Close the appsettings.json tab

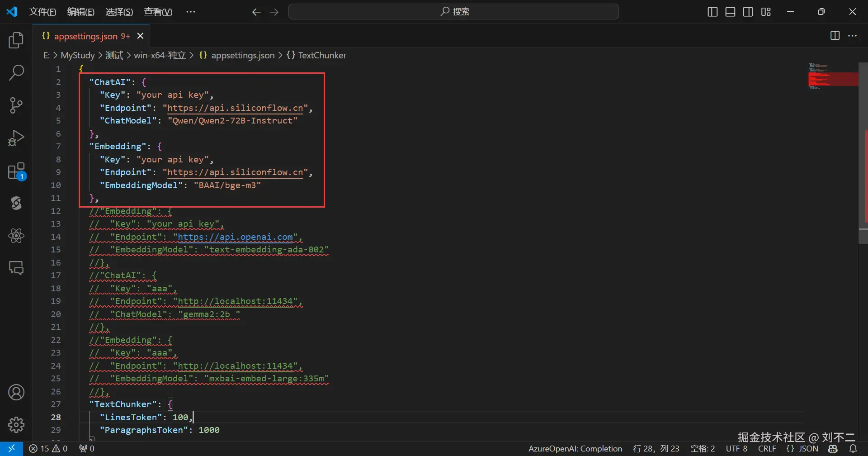click(x=140, y=36)
